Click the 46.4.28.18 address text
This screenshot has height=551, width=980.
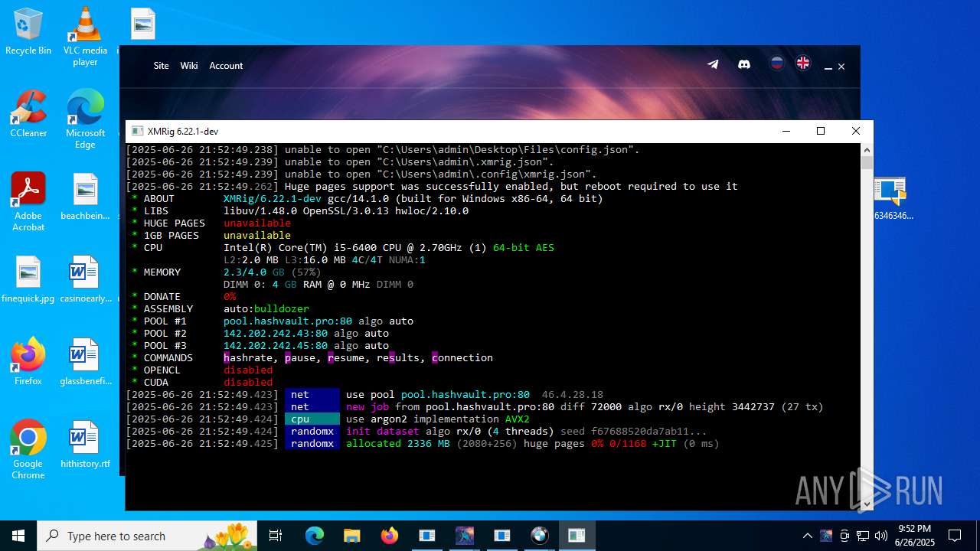click(573, 395)
